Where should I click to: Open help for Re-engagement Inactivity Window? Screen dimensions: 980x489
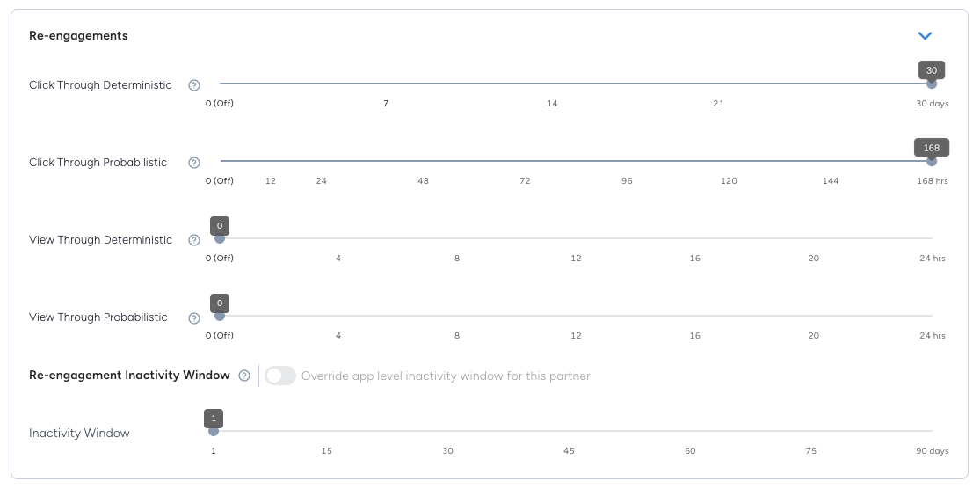(x=244, y=376)
